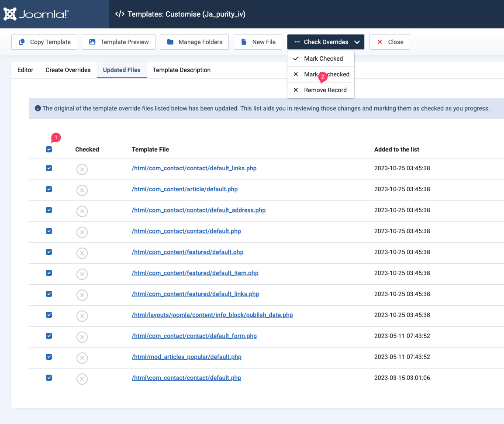
Task: Toggle the select-all checkbox in header
Action: pyautogui.click(x=49, y=149)
